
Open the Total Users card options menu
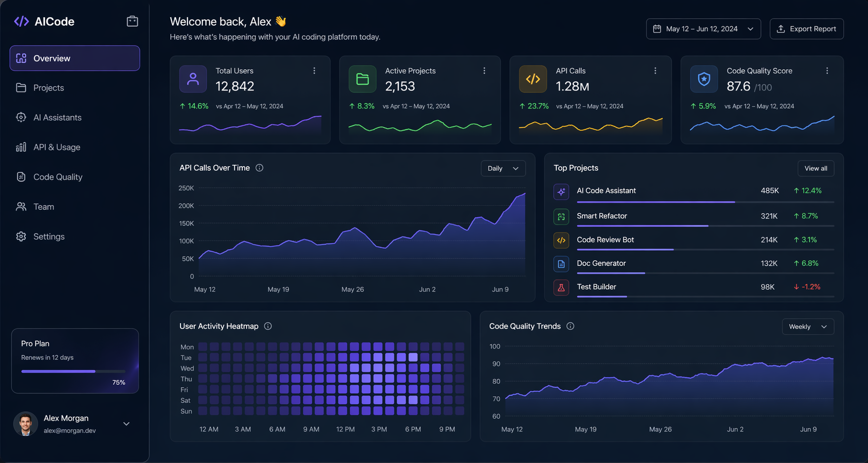pos(314,71)
